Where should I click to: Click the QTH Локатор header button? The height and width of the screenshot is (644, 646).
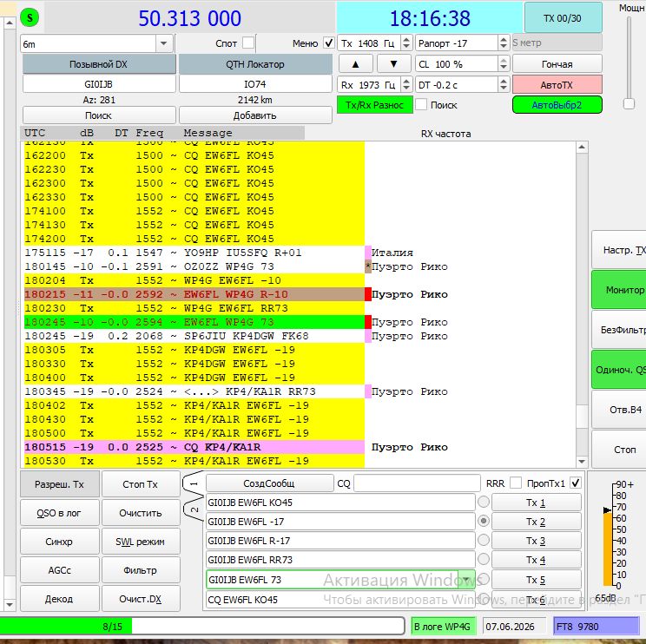[255, 64]
